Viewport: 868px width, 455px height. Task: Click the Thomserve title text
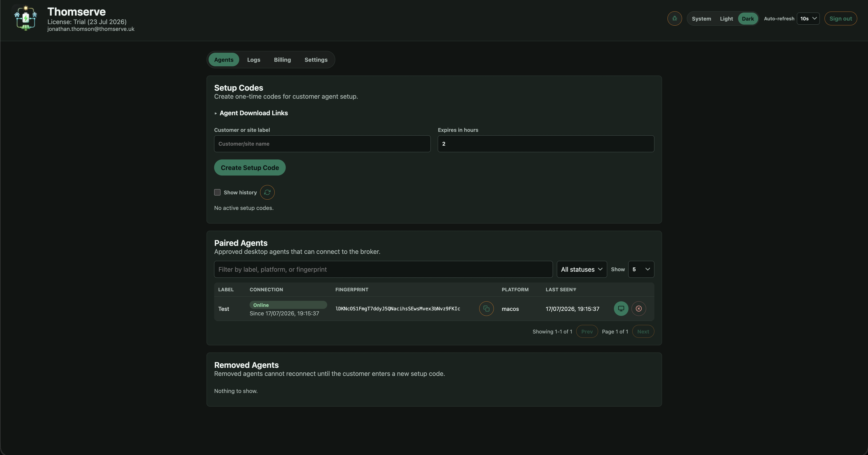76,12
